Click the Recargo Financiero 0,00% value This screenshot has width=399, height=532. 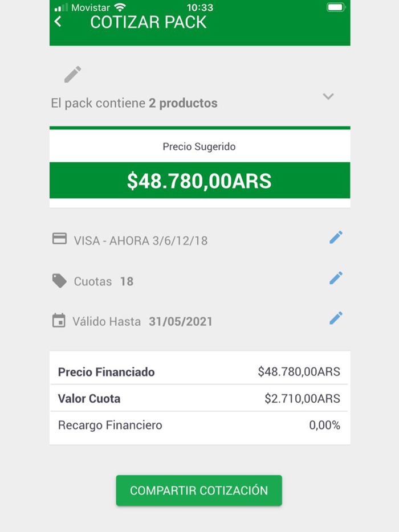(324, 425)
